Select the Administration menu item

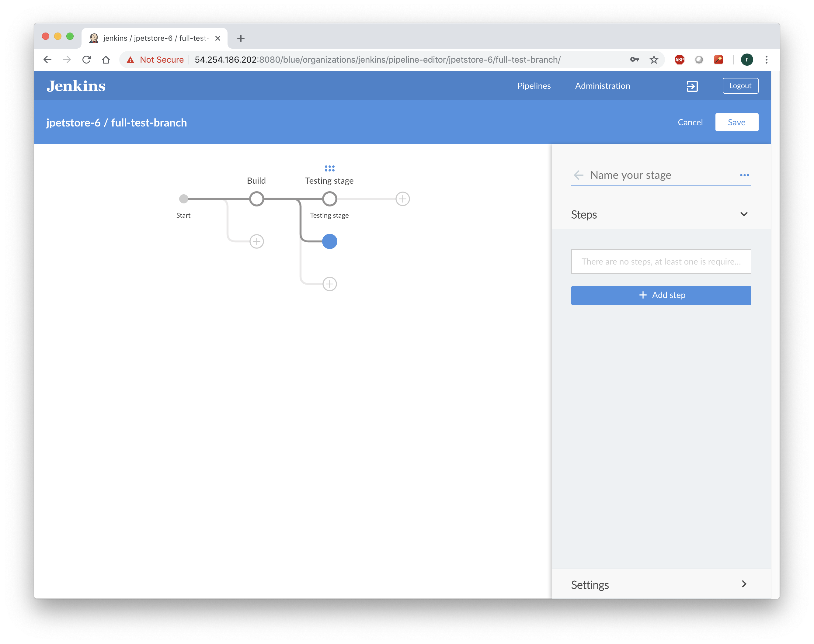603,86
